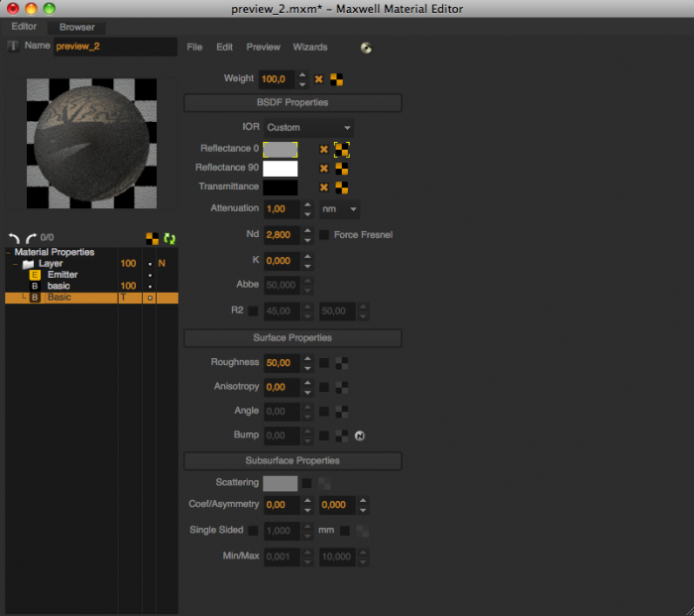Increase Nd with the up stepper arrow
Viewport: 694px width, 616px height.
307,230
